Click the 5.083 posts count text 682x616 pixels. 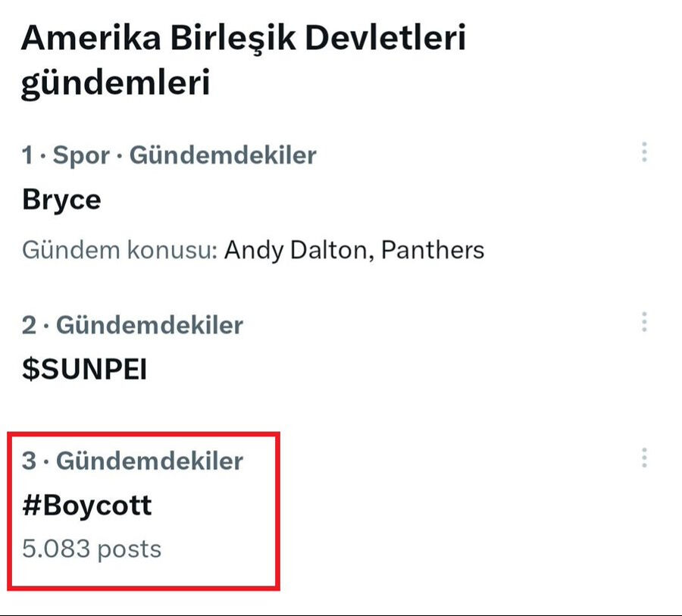click(x=92, y=548)
